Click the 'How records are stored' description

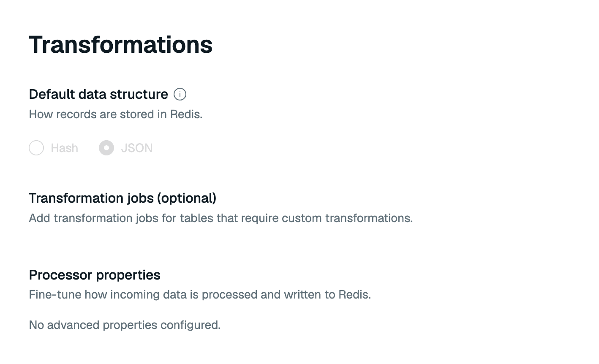116,114
